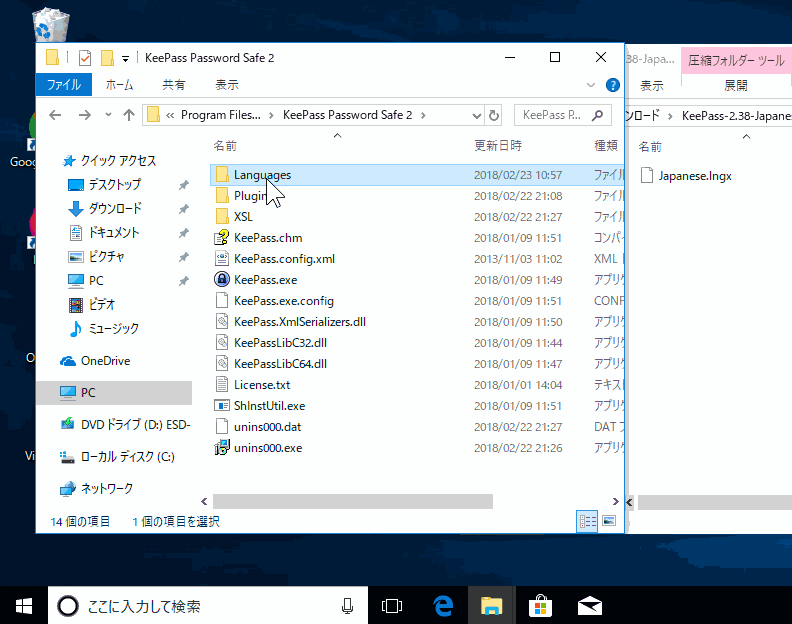
Task: Open the Windows Start menu
Action: [24, 606]
